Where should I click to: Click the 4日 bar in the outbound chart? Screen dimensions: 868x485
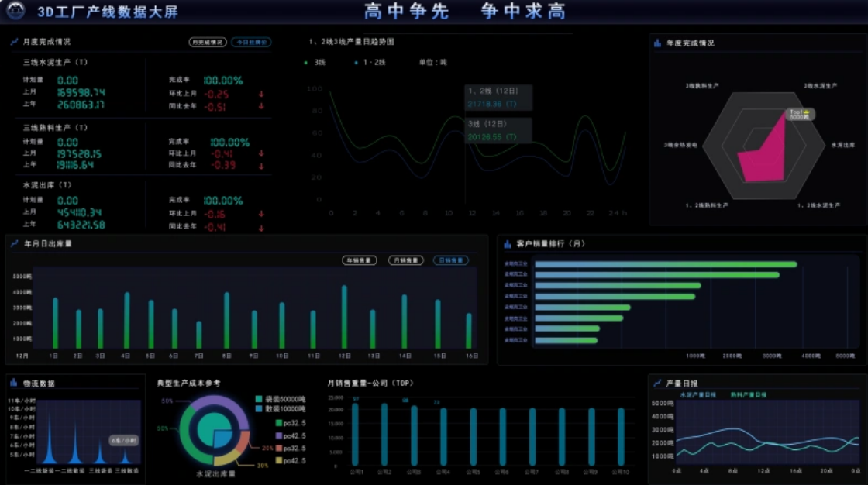point(127,321)
